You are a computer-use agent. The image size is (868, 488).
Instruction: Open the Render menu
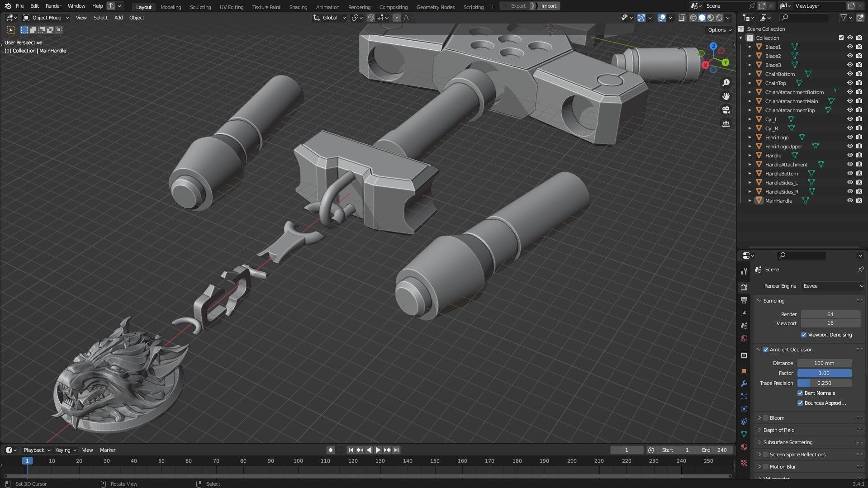53,6
